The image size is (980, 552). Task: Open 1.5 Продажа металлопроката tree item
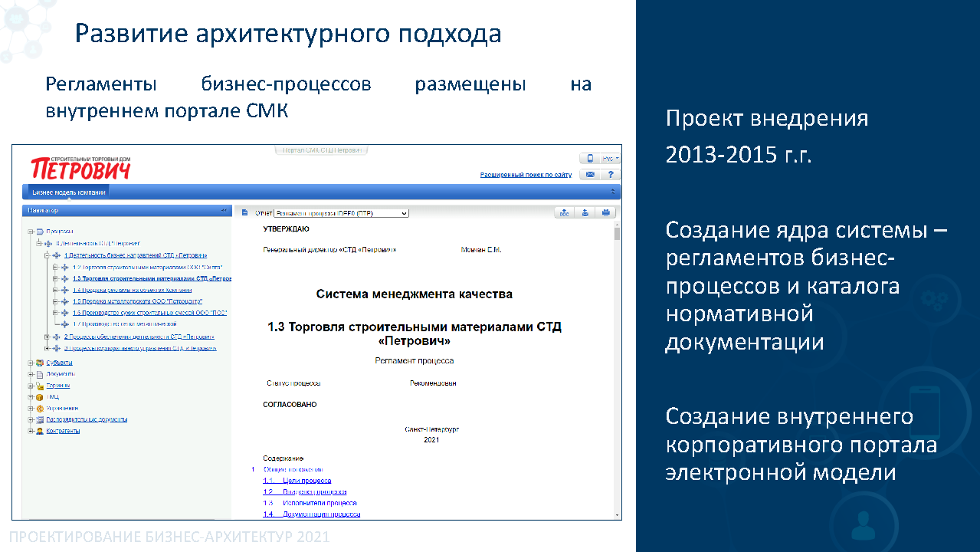coord(137,302)
